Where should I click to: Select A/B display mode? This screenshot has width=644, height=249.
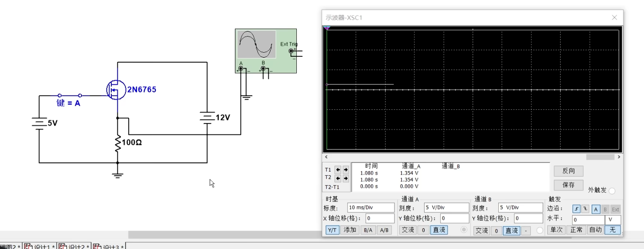[x=384, y=230]
